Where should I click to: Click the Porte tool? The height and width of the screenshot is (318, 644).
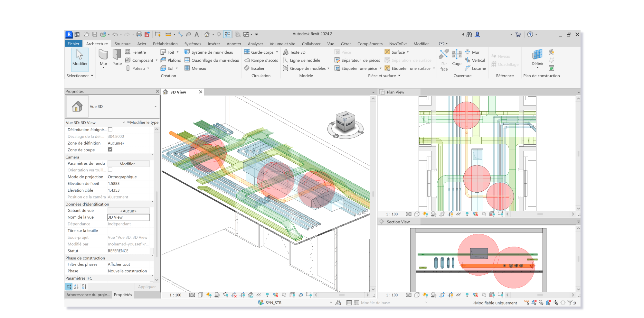pyautogui.click(x=117, y=58)
